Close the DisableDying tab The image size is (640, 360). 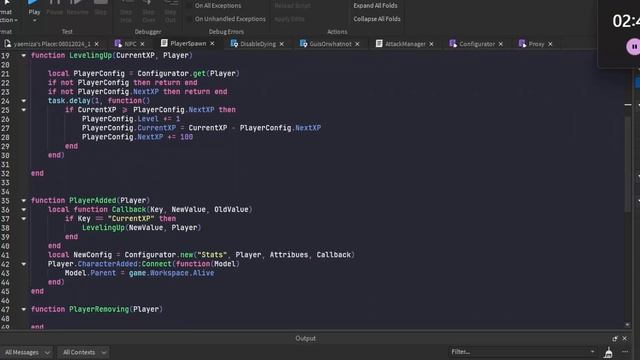[x=282, y=44]
